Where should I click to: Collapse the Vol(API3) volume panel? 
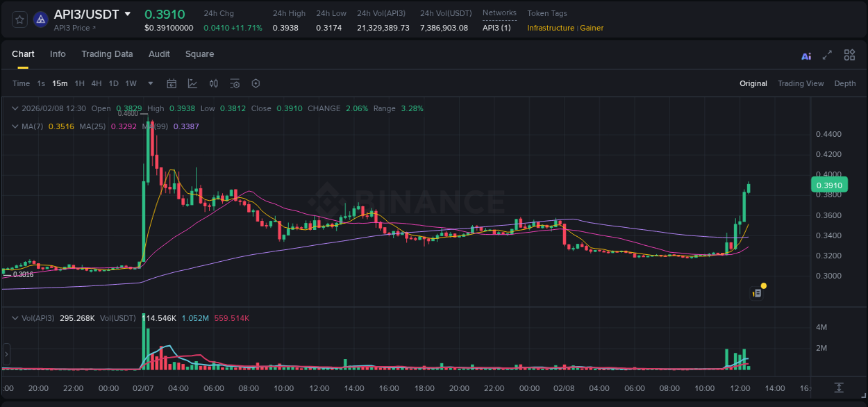click(14, 317)
